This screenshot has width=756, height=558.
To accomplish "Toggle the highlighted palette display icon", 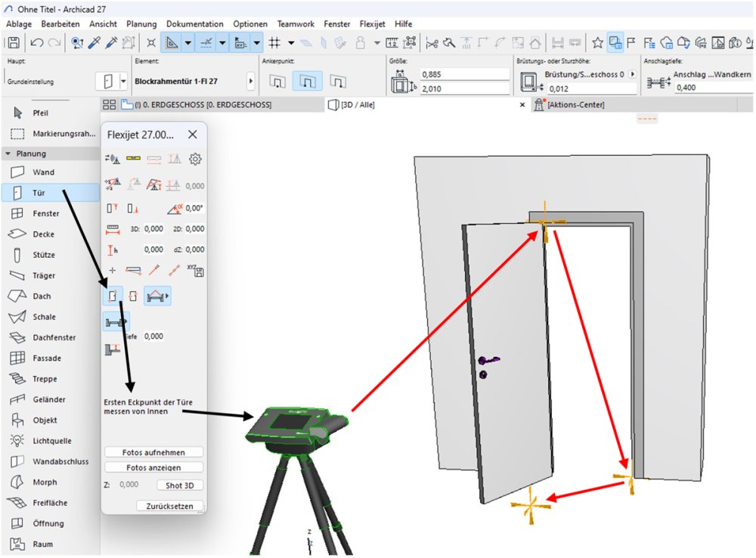I will (x=615, y=43).
